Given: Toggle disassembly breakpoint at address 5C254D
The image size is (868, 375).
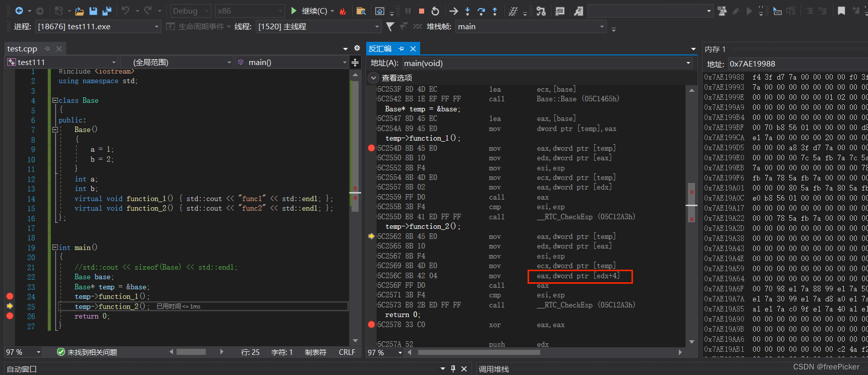Looking at the screenshot, I should 372,148.
